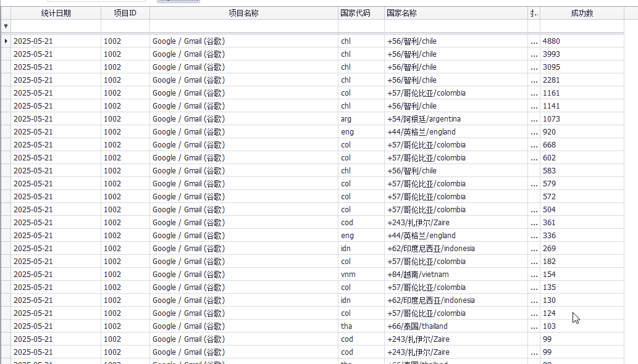Click the cell with value 602
Viewport: 638px width, 364px height.
tap(582, 158)
